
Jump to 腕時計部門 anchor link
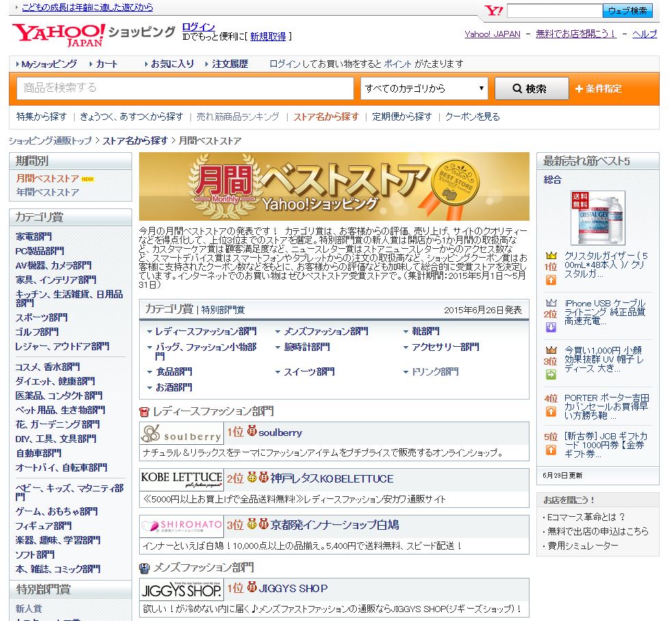coord(307,347)
